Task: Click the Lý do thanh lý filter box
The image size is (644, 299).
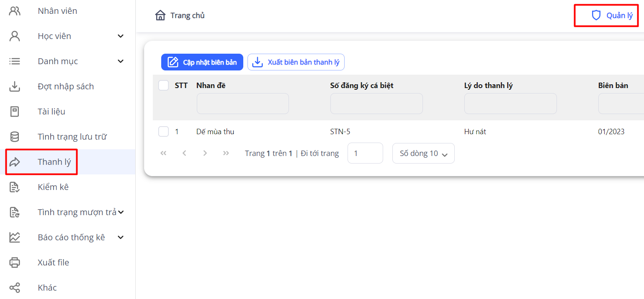Action: click(510, 104)
